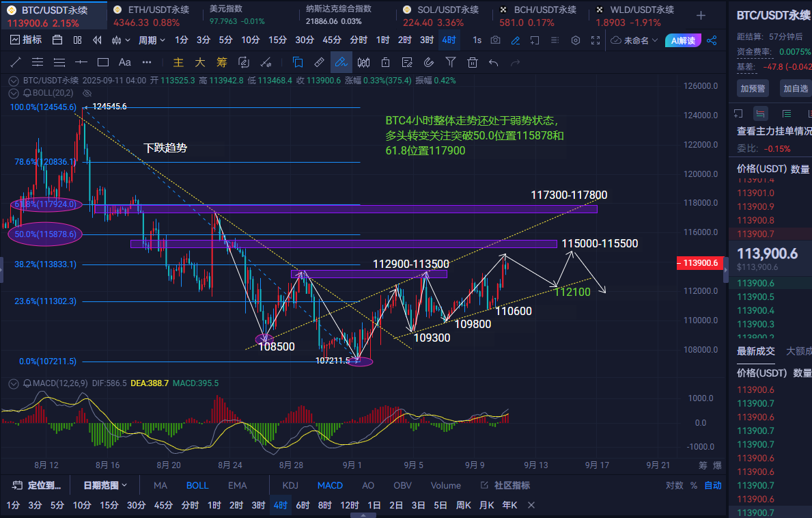Open the 周期 period dropdown
This screenshot has height=518, width=812.
(152, 40)
